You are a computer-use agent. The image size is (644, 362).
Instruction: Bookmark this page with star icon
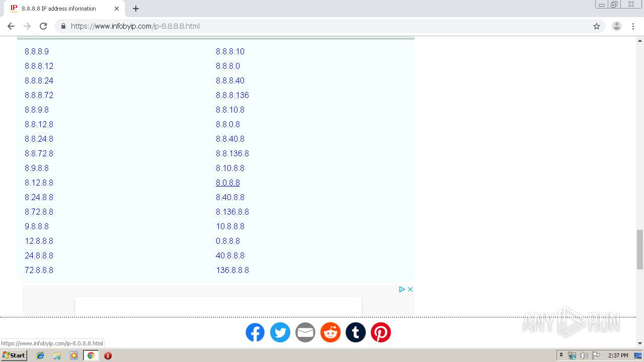(x=597, y=26)
